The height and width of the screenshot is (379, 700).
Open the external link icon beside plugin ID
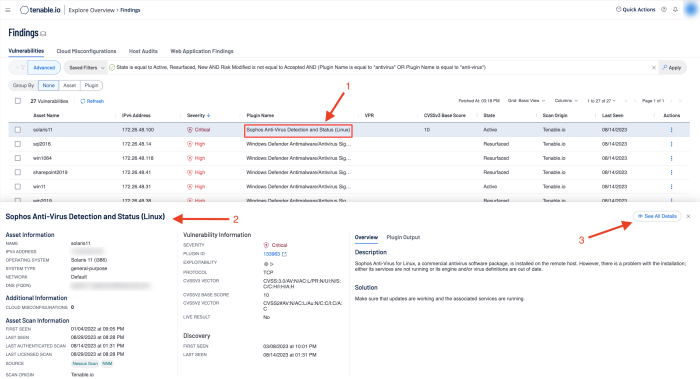point(284,254)
